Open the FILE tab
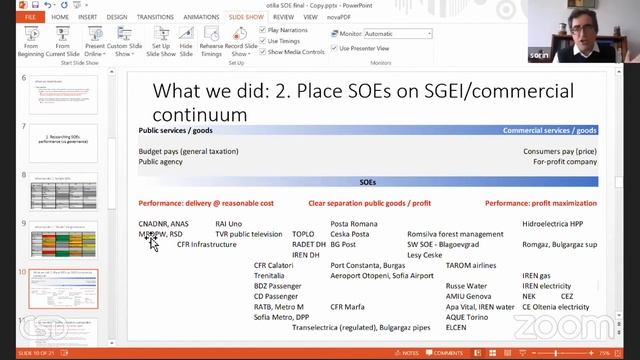This screenshot has width=640, height=360. [30, 17]
